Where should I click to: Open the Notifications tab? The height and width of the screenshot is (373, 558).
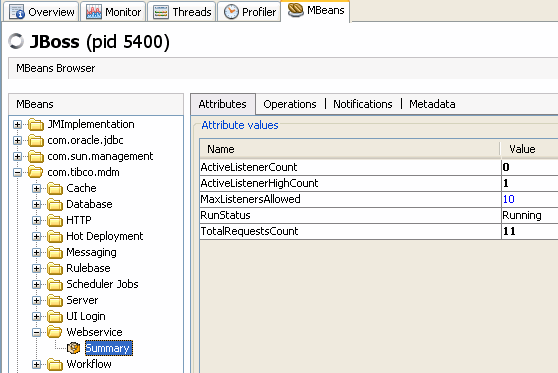point(363,104)
